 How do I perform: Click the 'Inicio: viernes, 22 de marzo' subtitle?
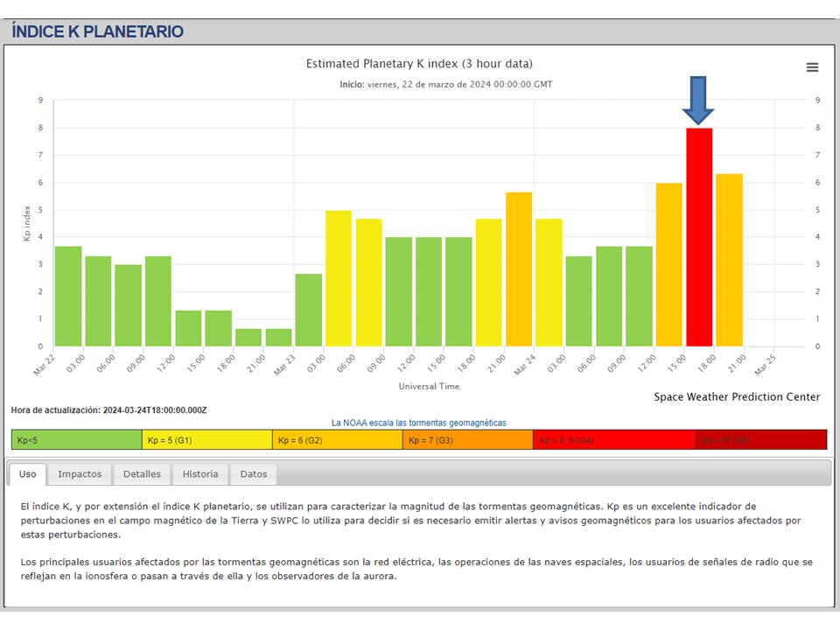(445, 84)
